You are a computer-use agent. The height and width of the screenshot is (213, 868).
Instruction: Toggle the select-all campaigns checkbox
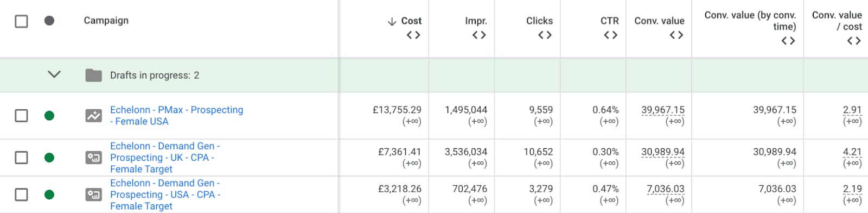[21, 21]
